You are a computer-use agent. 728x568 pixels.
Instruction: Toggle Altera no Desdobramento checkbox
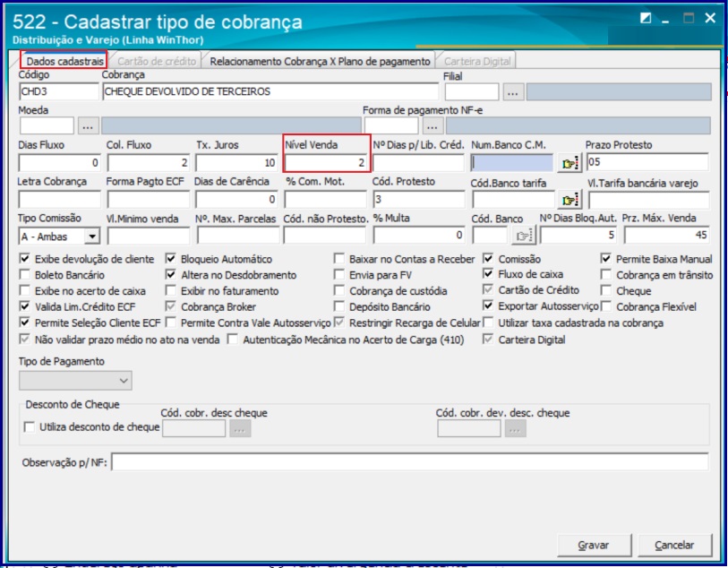tap(171, 274)
